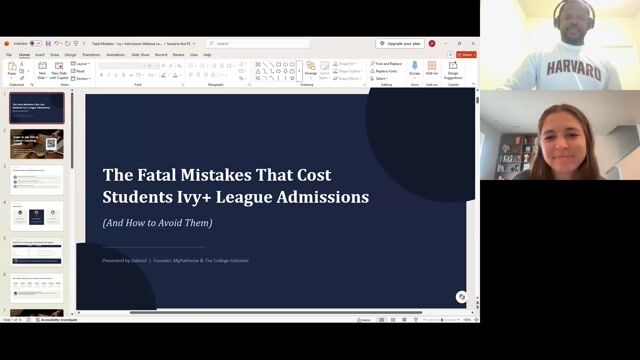
Task: Click Replace Fonts
Action: coord(384,71)
